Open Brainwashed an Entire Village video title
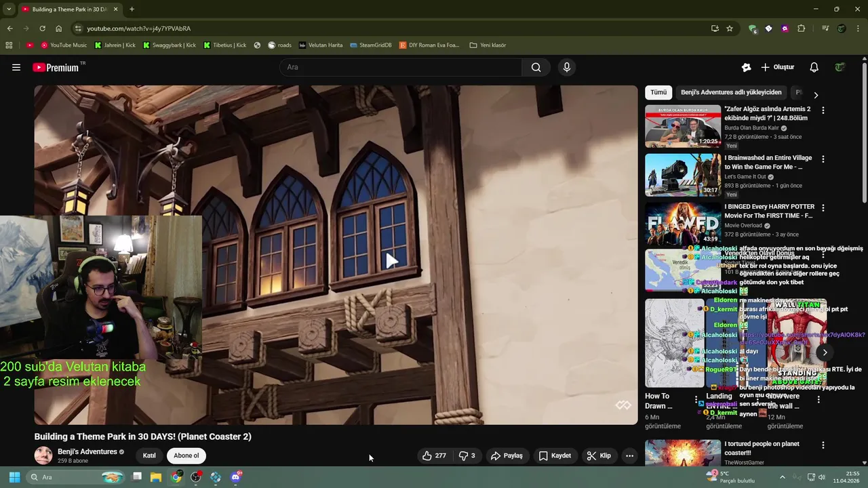Screen dimensions: 868x488 pos(768,162)
